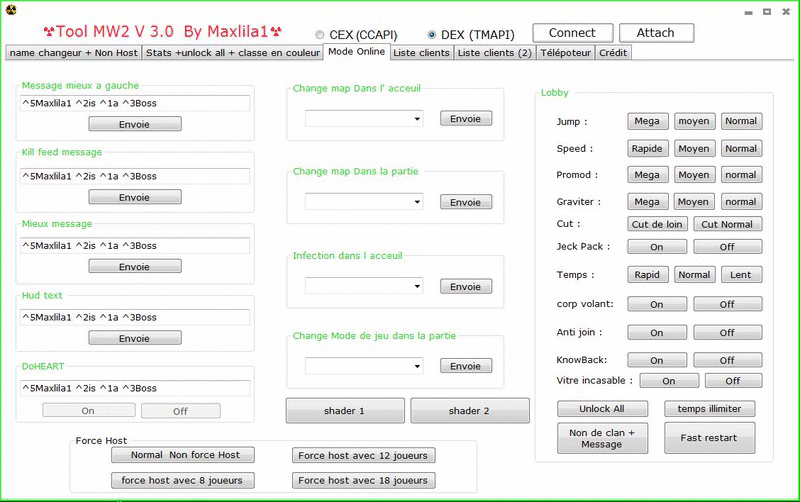Apply shader 1
The height and width of the screenshot is (502, 800).
coord(345,411)
